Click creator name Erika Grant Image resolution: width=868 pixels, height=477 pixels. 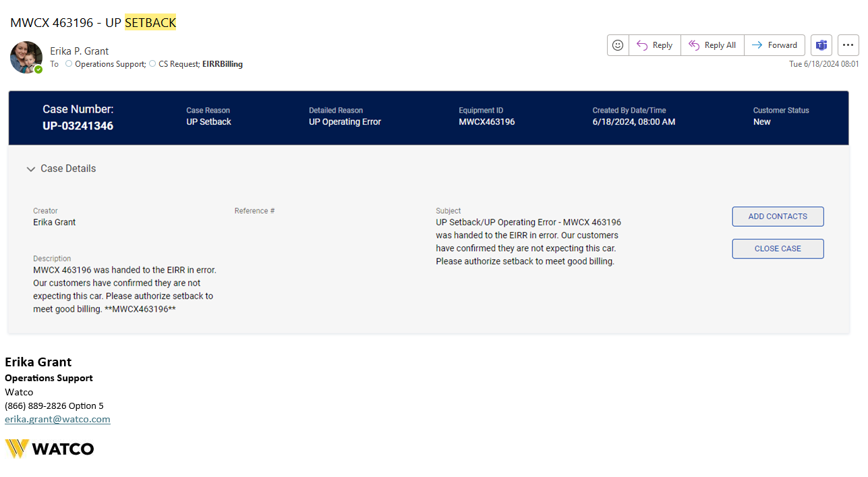(x=54, y=222)
